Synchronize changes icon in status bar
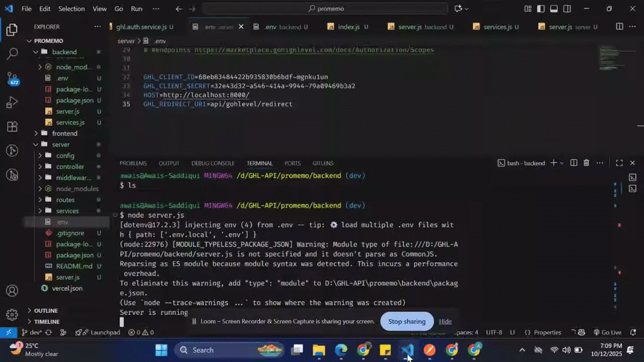The height and width of the screenshot is (362, 644). (48, 332)
